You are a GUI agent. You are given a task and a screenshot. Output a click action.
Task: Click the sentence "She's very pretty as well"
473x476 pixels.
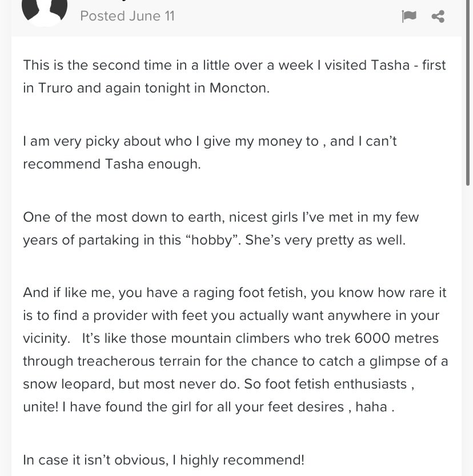click(x=325, y=240)
